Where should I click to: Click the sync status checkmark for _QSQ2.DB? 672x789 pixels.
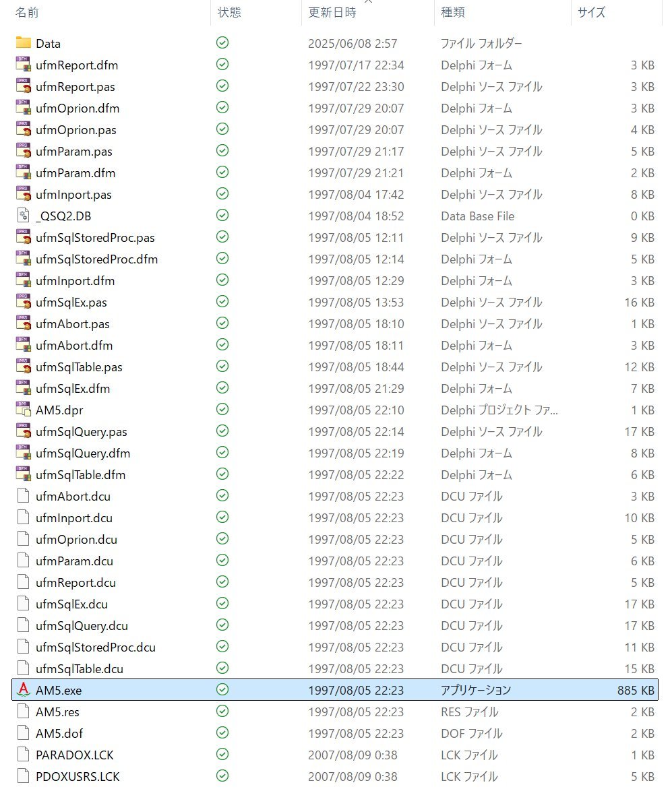(222, 216)
